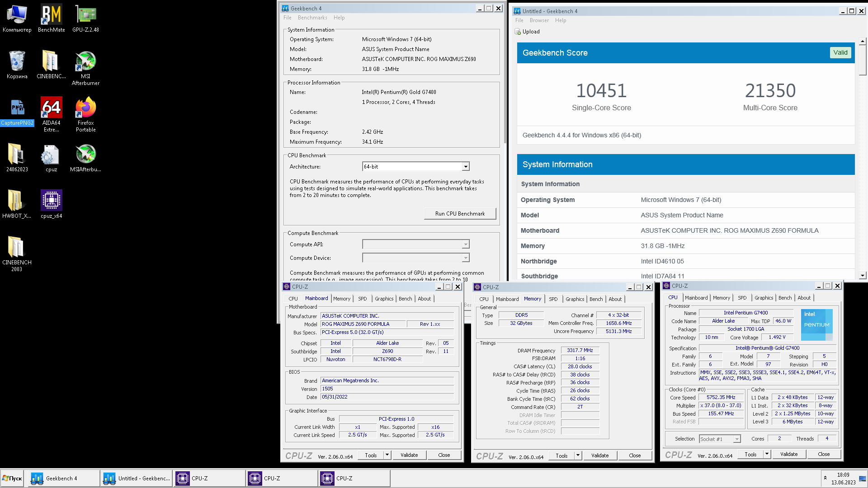Select Memory tab in CPU-Z Mainboard window

pyautogui.click(x=342, y=299)
